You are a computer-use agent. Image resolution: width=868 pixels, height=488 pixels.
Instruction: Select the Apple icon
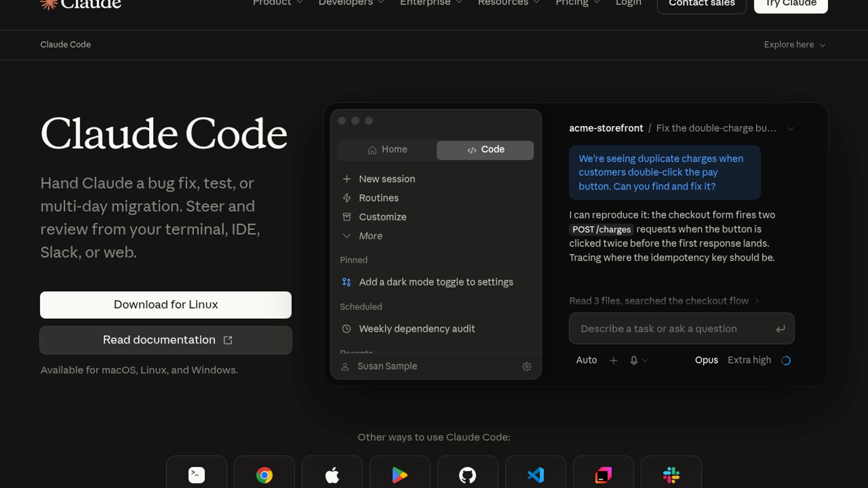[332, 475]
